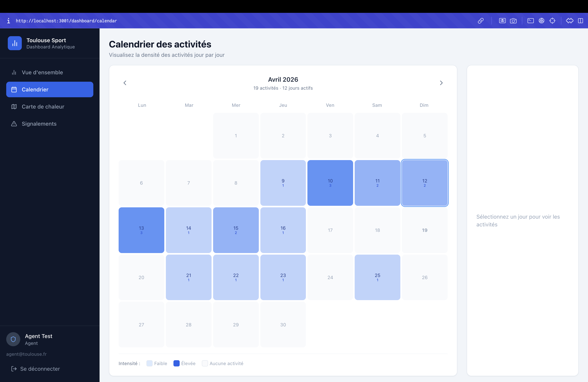Select April 5 in the calendar
The image size is (588, 382).
425,136
